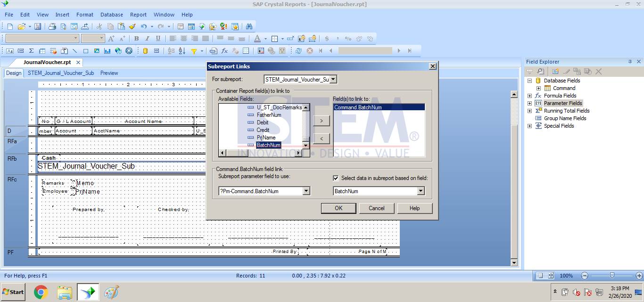This screenshot has width=644, height=302.
Task: Click the Bold formatting icon
Action: pyautogui.click(x=136, y=39)
